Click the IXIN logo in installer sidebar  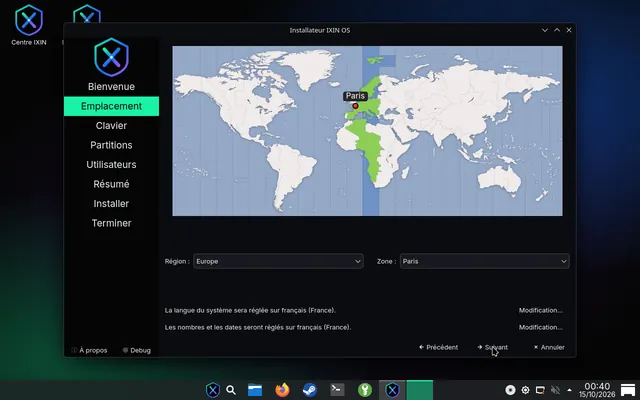[111, 57]
